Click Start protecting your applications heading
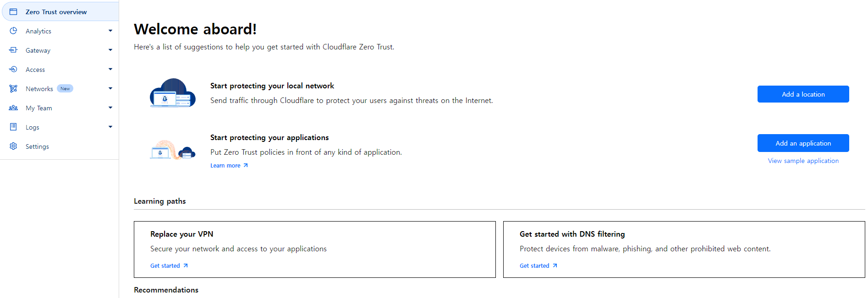This screenshot has width=868, height=298. coord(269,137)
